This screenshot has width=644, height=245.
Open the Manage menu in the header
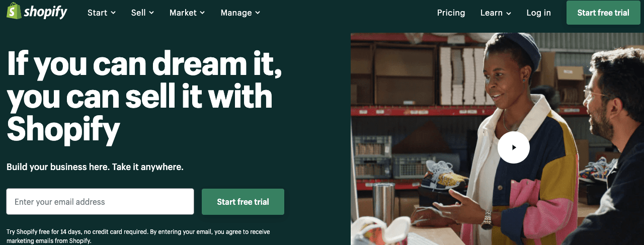tap(240, 13)
